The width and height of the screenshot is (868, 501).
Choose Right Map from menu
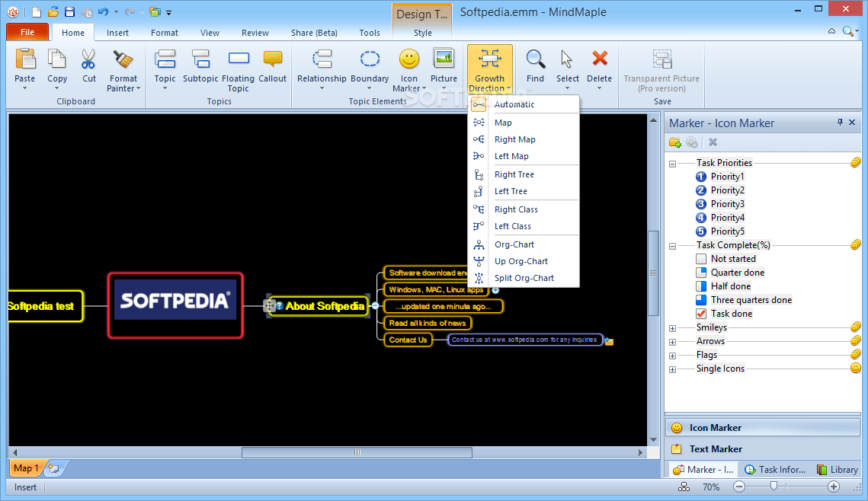524,139
